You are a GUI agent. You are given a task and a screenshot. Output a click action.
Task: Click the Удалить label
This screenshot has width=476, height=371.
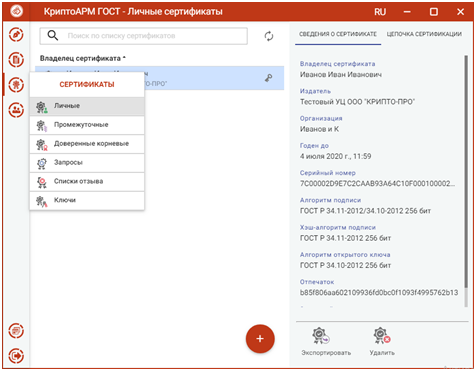coord(382,353)
